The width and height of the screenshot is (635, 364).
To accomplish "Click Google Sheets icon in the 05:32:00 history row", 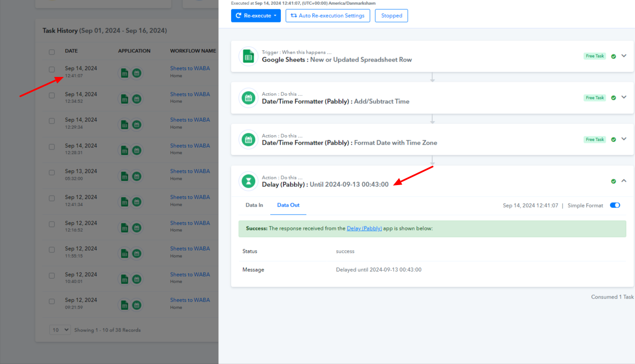I will click(x=125, y=176).
